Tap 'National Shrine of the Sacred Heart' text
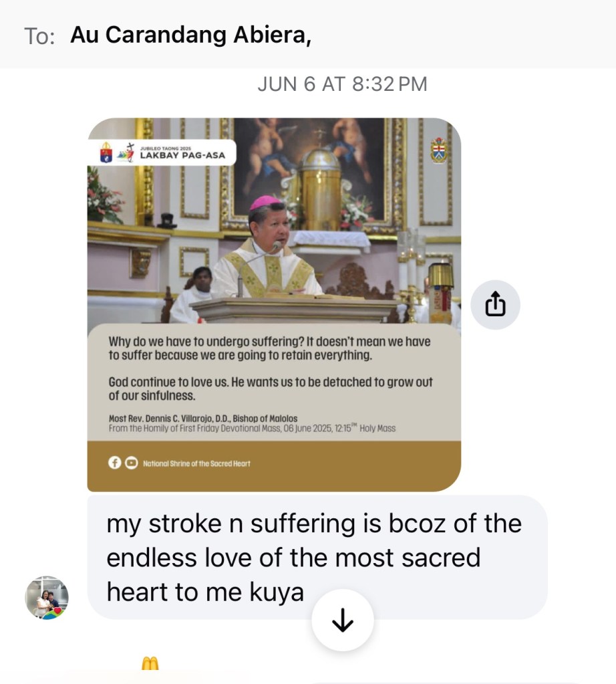The image size is (616, 684). pyautogui.click(x=196, y=463)
